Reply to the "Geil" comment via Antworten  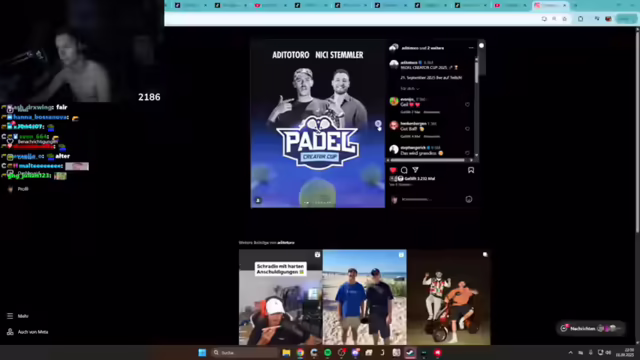(431, 112)
